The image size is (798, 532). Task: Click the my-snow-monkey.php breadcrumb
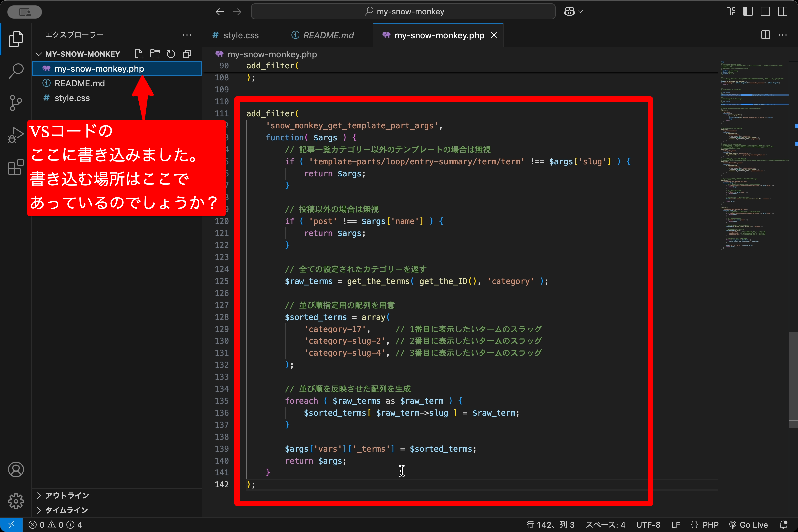pyautogui.click(x=272, y=54)
